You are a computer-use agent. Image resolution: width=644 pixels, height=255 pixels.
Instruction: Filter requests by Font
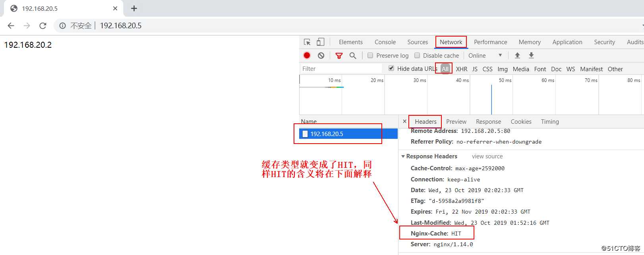click(540, 69)
